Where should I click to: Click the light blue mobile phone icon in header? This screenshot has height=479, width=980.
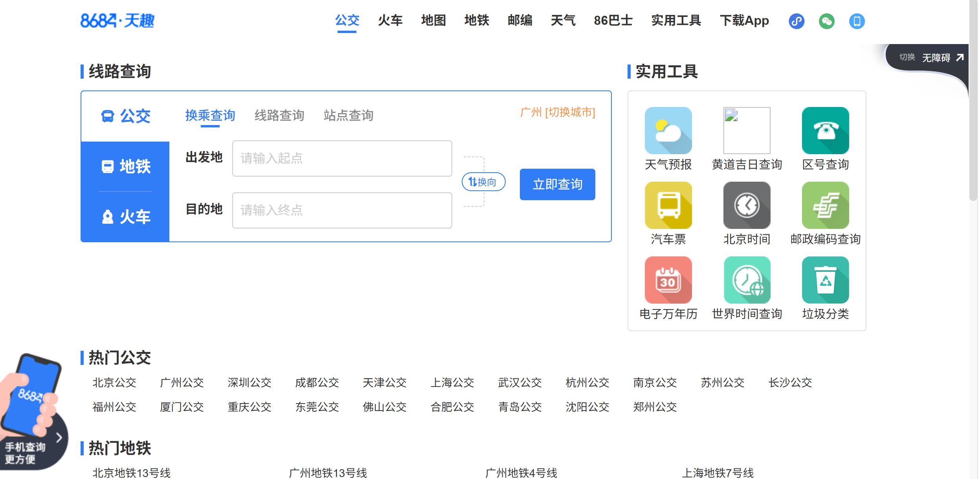click(857, 21)
